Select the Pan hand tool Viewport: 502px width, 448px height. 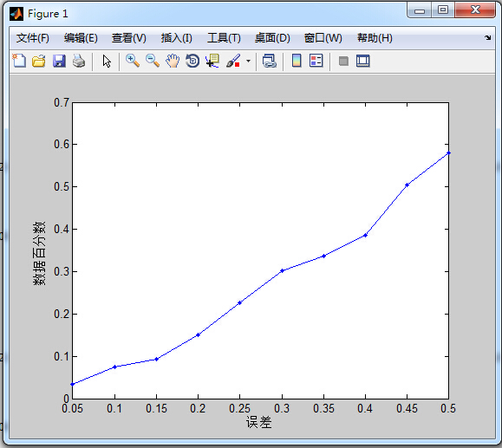click(173, 61)
